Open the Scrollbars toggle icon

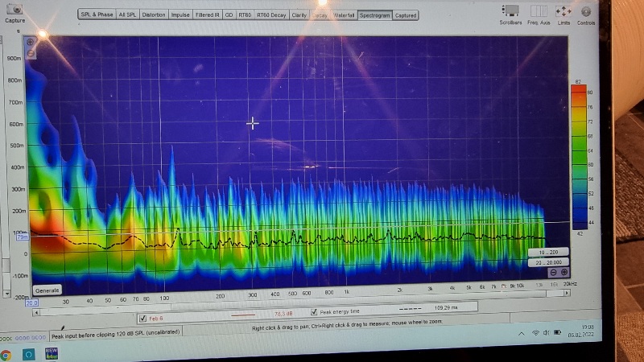tap(510, 11)
